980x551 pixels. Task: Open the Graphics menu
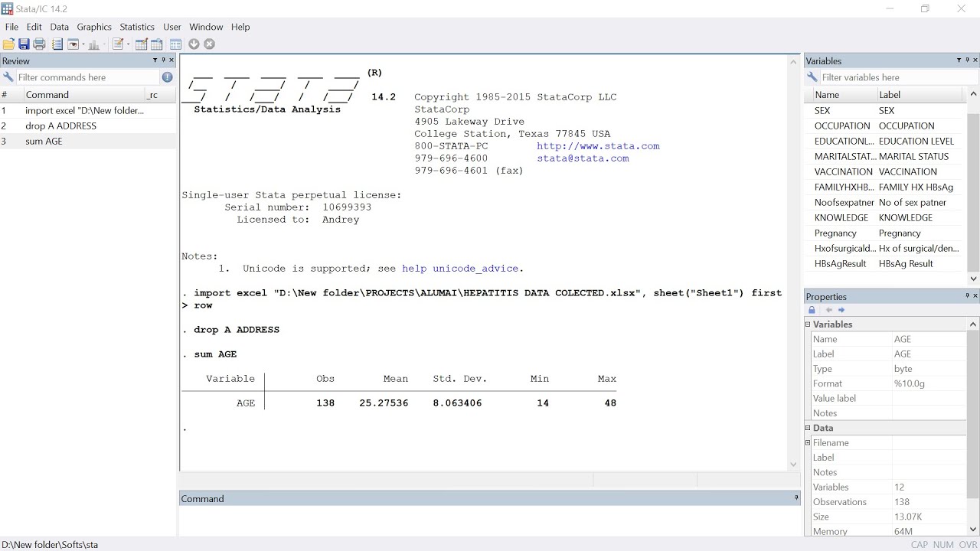tap(94, 27)
